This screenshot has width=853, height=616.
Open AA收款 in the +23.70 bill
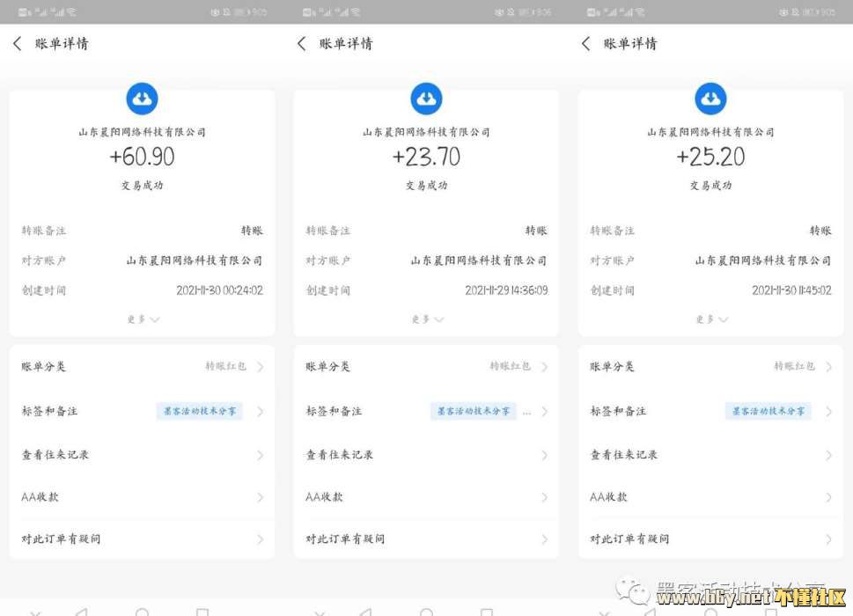point(426,497)
